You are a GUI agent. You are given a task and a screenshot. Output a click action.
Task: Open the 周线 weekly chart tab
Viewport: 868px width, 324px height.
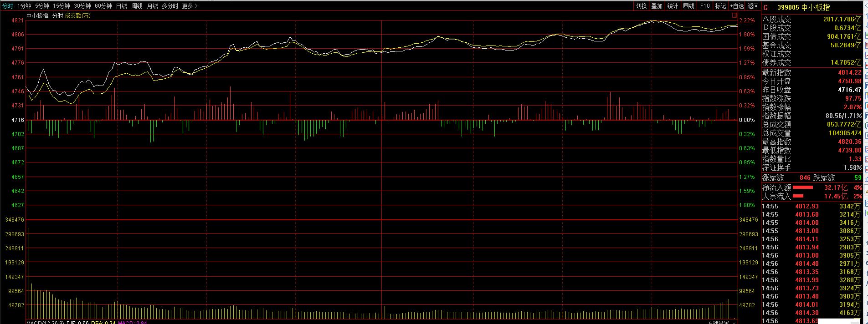coord(137,6)
